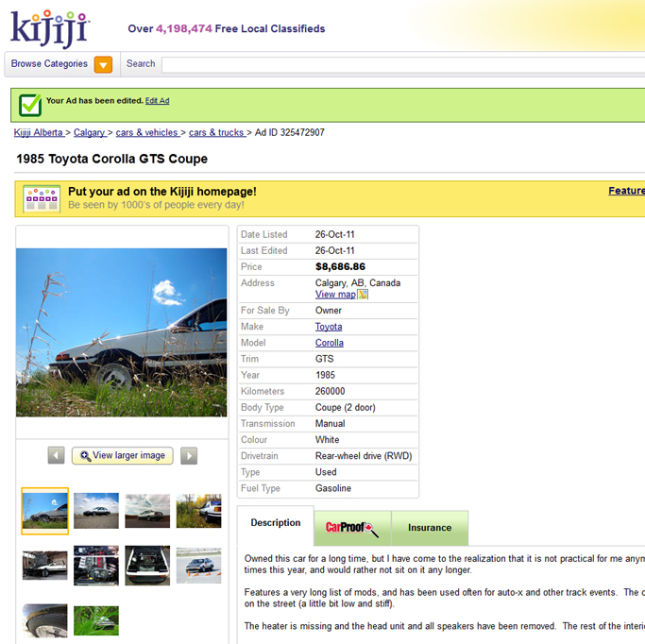645x644 pixels.
Task: Select green grass thumbnail
Action: pyautogui.click(x=96, y=620)
